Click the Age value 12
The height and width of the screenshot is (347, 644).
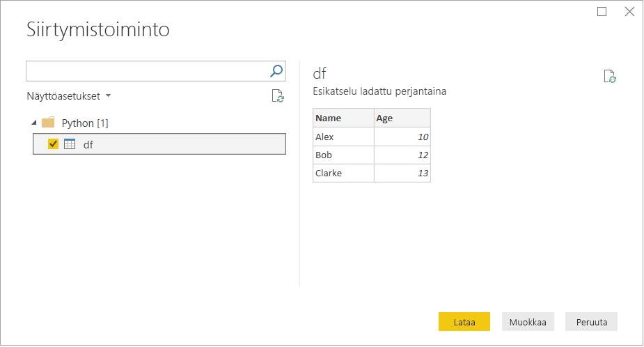tap(402, 155)
